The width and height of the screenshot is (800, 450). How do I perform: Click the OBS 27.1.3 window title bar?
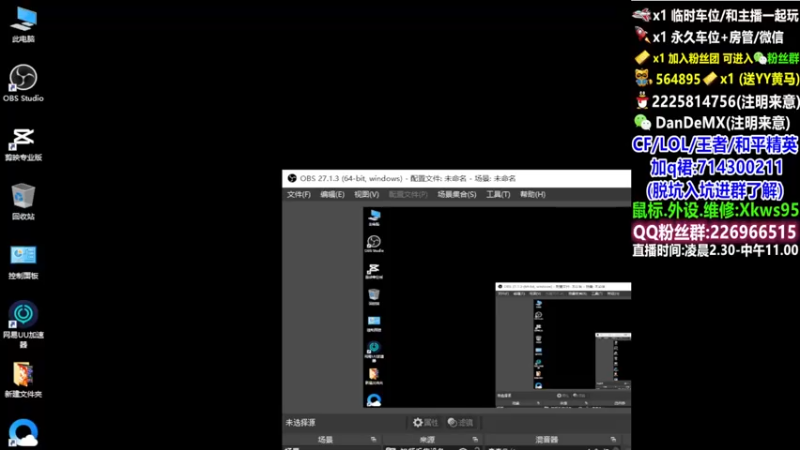click(x=457, y=178)
